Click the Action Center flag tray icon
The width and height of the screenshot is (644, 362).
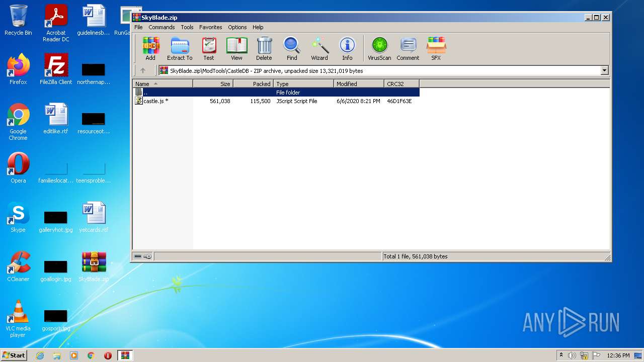596,355
